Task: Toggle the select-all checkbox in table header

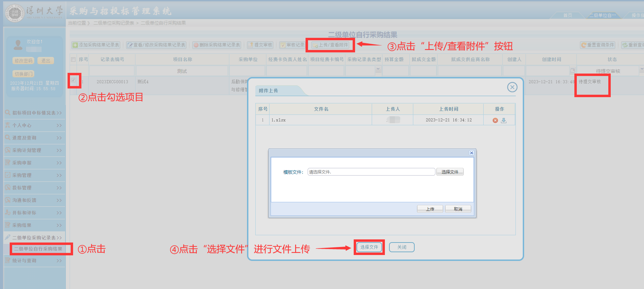Action: click(73, 60)
